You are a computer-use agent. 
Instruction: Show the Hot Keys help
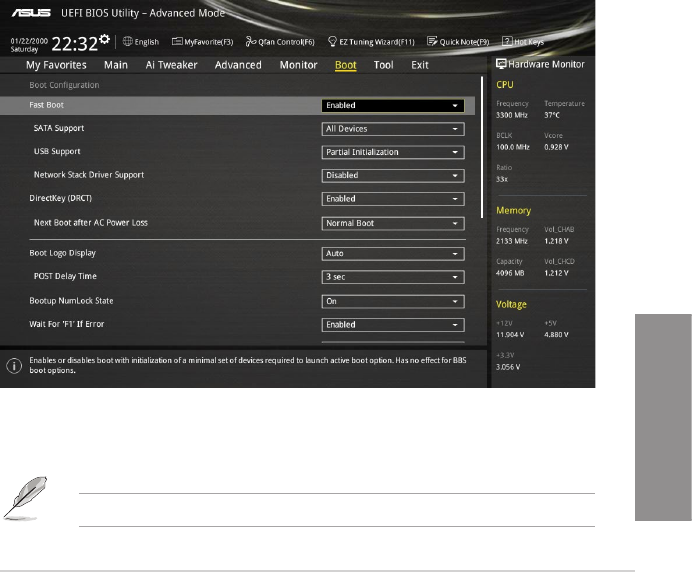[523, 42]
